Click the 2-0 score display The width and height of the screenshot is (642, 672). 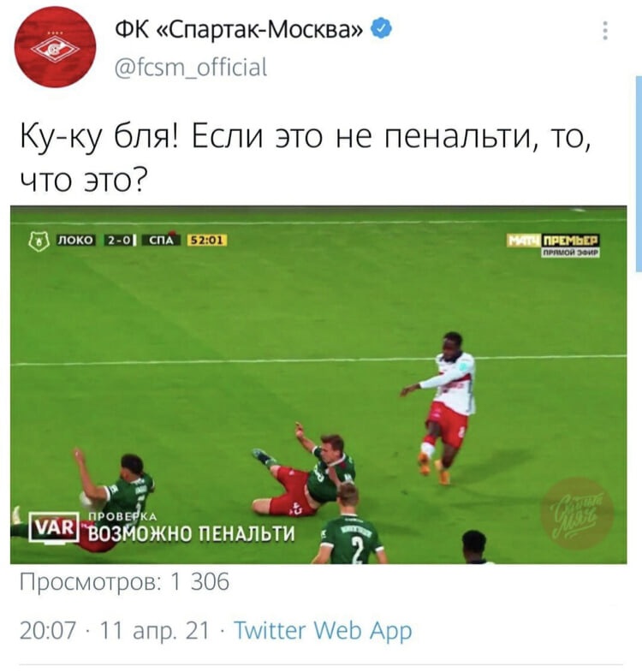[x=118, y=241]
